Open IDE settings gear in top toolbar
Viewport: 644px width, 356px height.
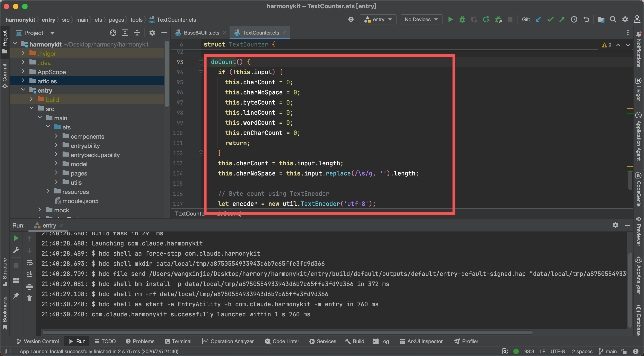[625, 20]
